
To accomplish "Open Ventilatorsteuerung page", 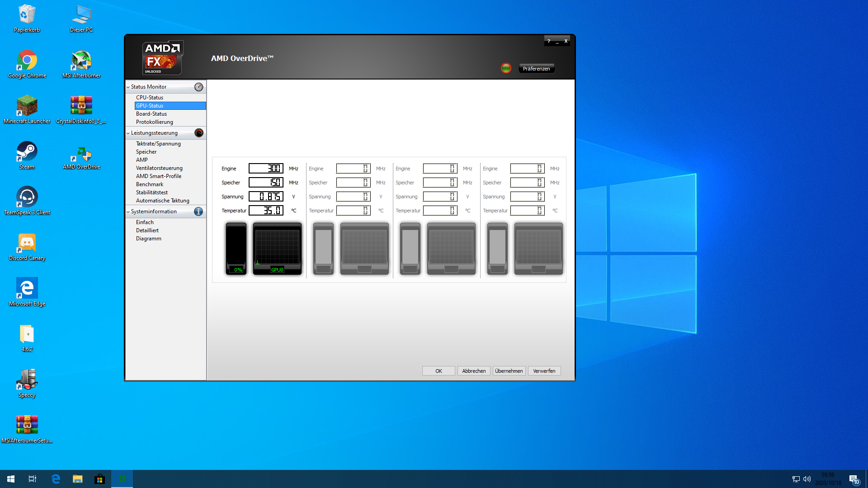I will pyautogui.click(x=159, y=168).
